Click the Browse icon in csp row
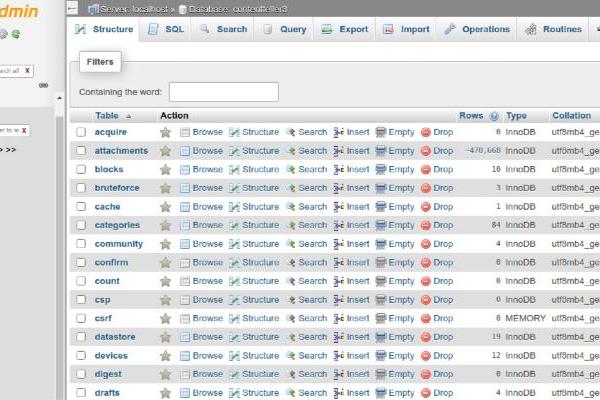 point(185,300)
